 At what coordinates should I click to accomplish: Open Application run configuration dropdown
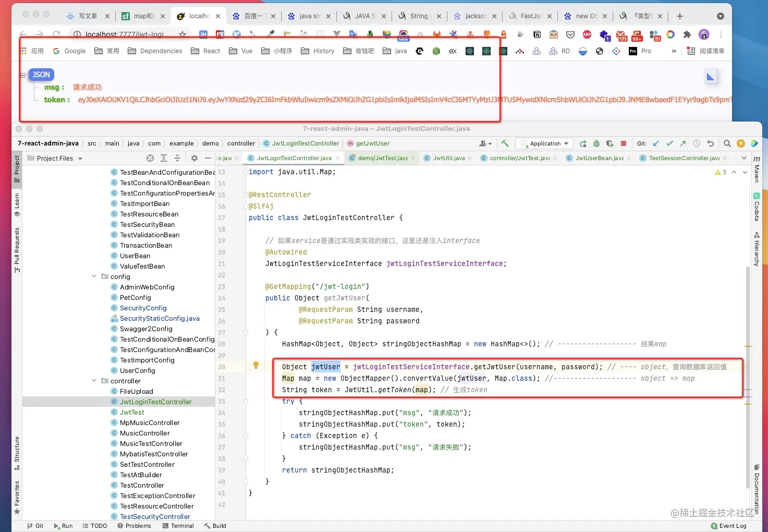point(544,143)
